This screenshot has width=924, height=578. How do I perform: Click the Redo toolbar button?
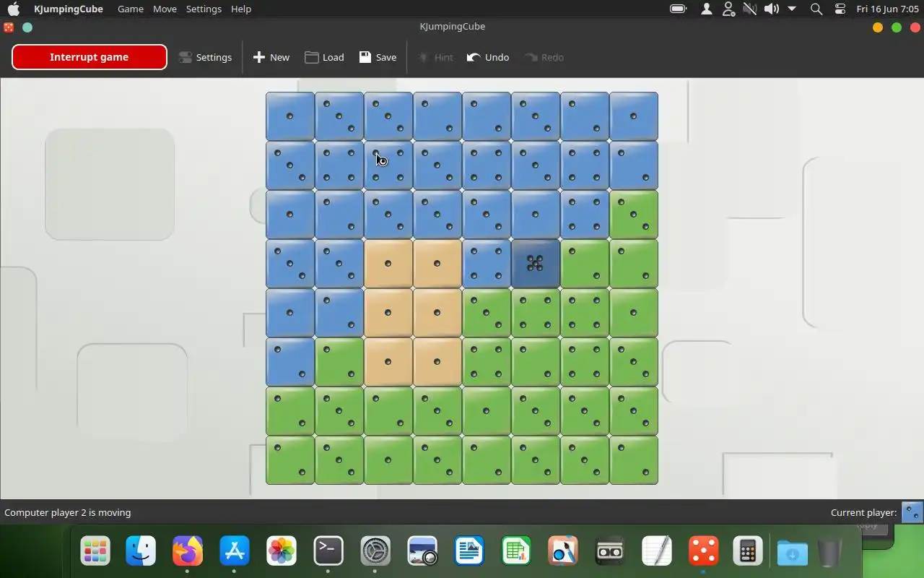point(544,57)
